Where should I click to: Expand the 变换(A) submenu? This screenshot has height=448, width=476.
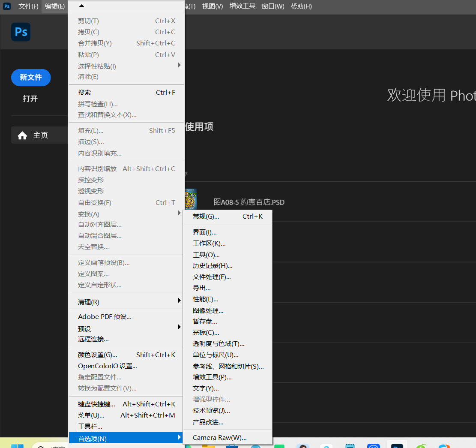pos(126,214)
